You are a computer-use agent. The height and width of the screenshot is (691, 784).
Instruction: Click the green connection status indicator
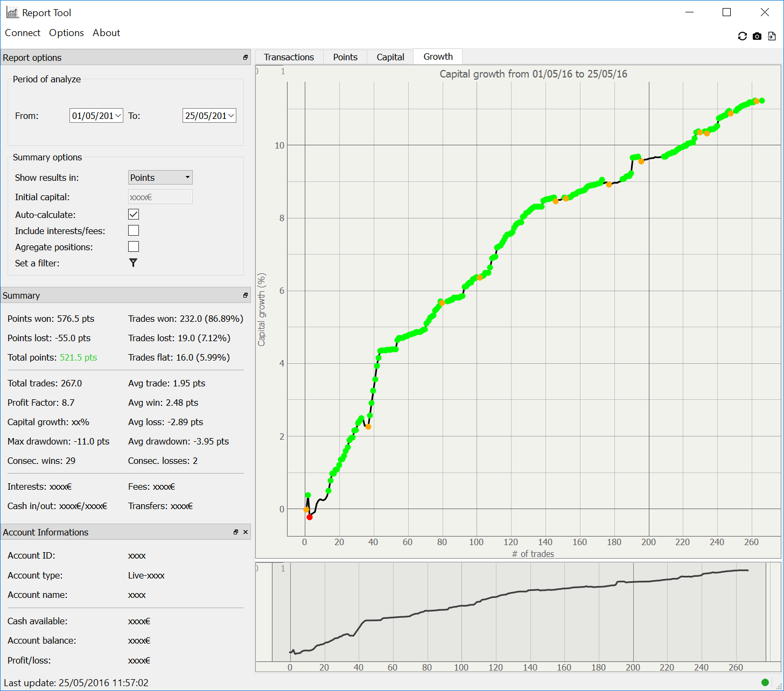point(765,682)
